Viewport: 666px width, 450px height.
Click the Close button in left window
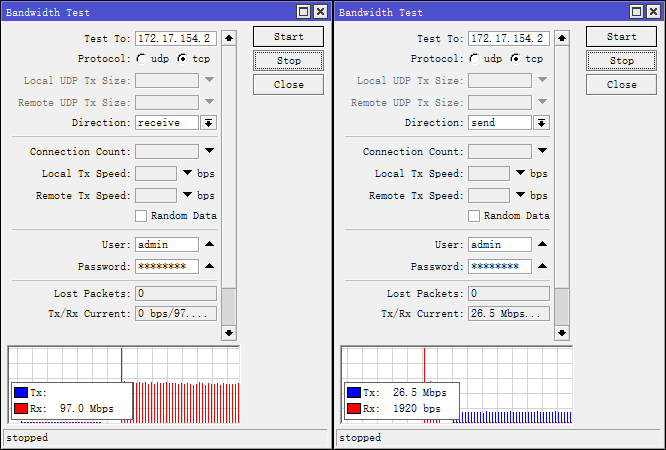[288, 85]
